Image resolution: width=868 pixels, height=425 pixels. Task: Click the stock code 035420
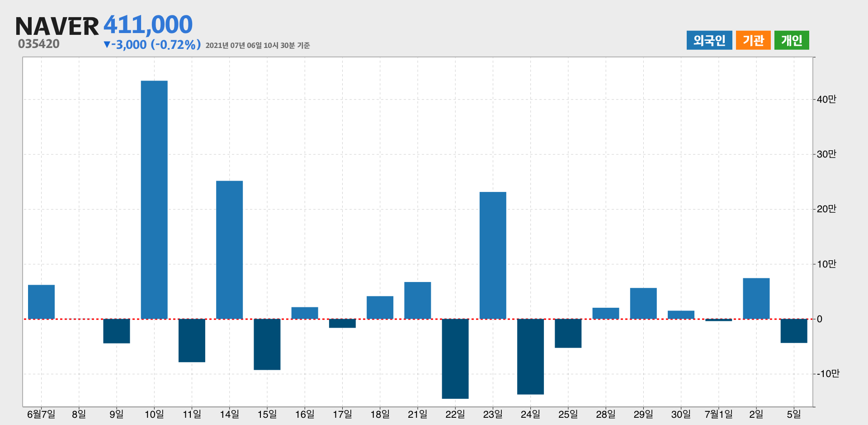39,44
